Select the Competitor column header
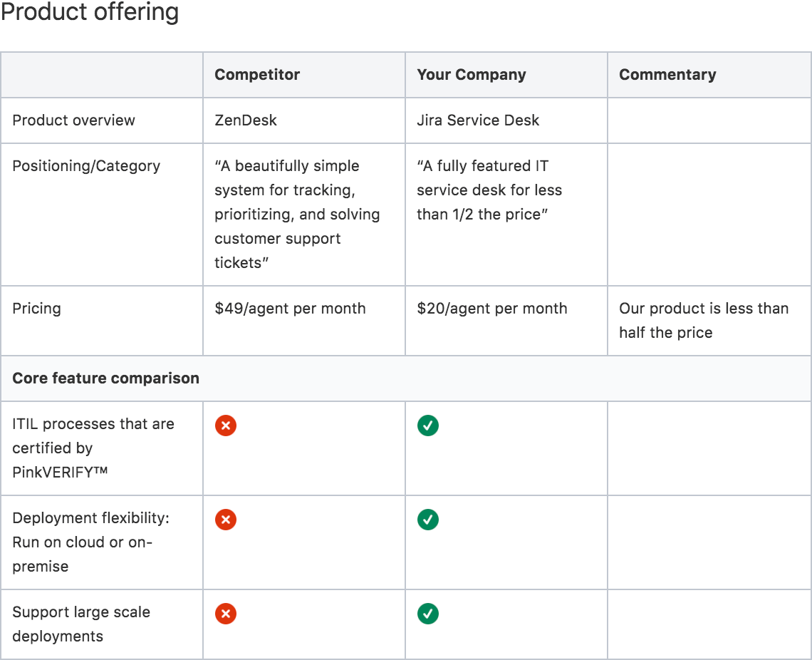 click(257, 75)
